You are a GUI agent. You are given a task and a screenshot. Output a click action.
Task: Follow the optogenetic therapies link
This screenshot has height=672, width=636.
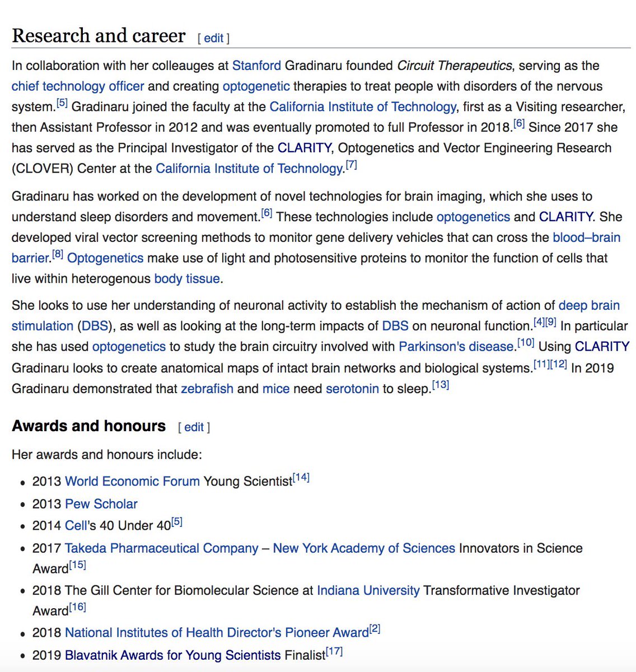[256, 86]
